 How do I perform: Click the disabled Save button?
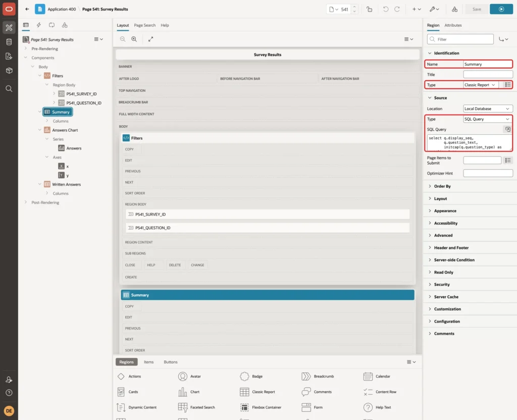pyautogui.click(x=477, y=9)
